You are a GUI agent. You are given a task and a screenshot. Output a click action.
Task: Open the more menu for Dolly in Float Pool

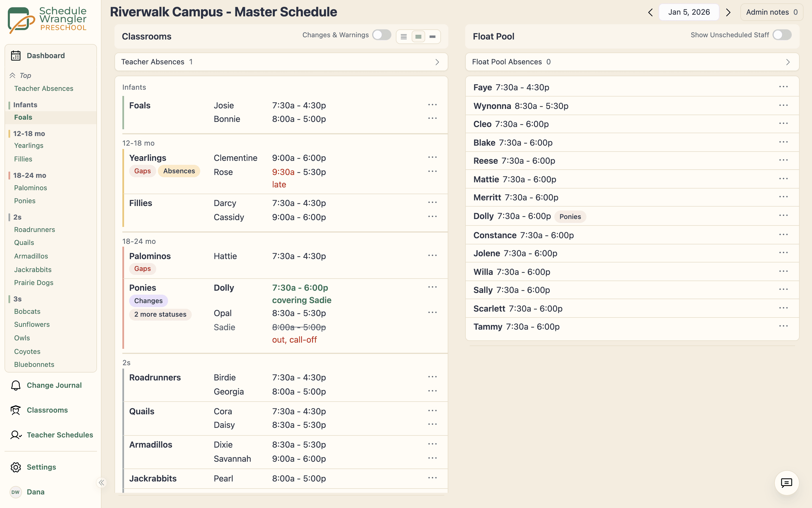(x=784, y=216)
